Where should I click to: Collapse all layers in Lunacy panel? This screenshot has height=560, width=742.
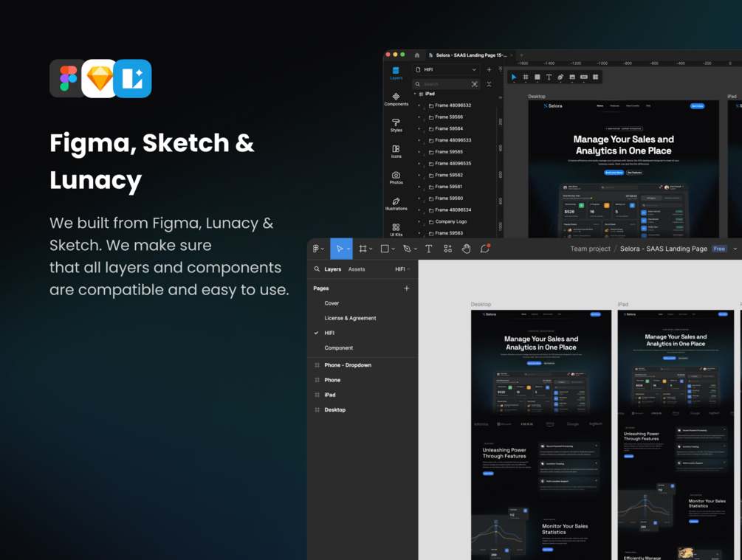tap(489, 84)
